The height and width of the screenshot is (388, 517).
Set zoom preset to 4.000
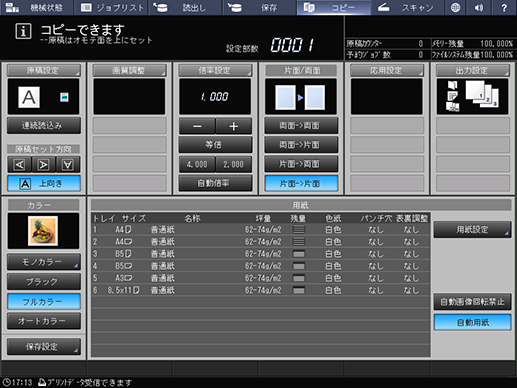click(x=197, y=164)
